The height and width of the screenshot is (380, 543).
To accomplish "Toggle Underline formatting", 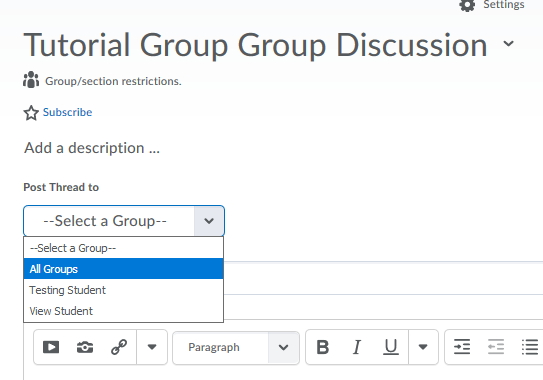I will 391,347.
